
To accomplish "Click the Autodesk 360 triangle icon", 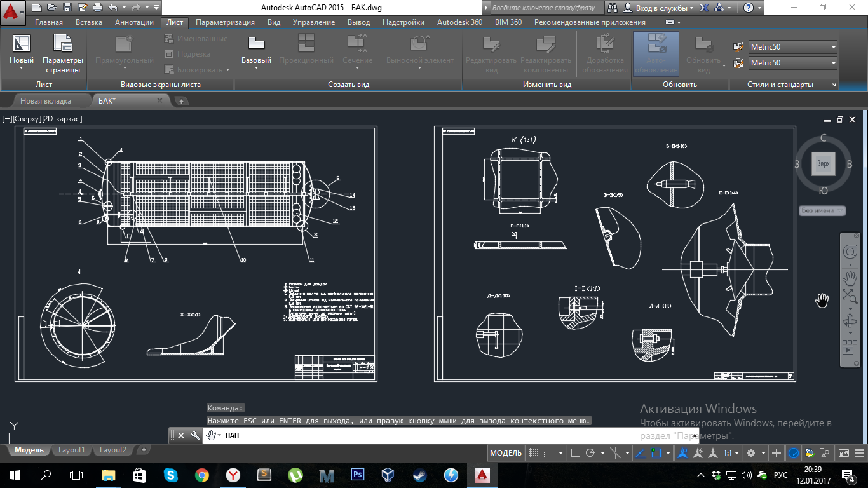I will (x=719, y=8).
